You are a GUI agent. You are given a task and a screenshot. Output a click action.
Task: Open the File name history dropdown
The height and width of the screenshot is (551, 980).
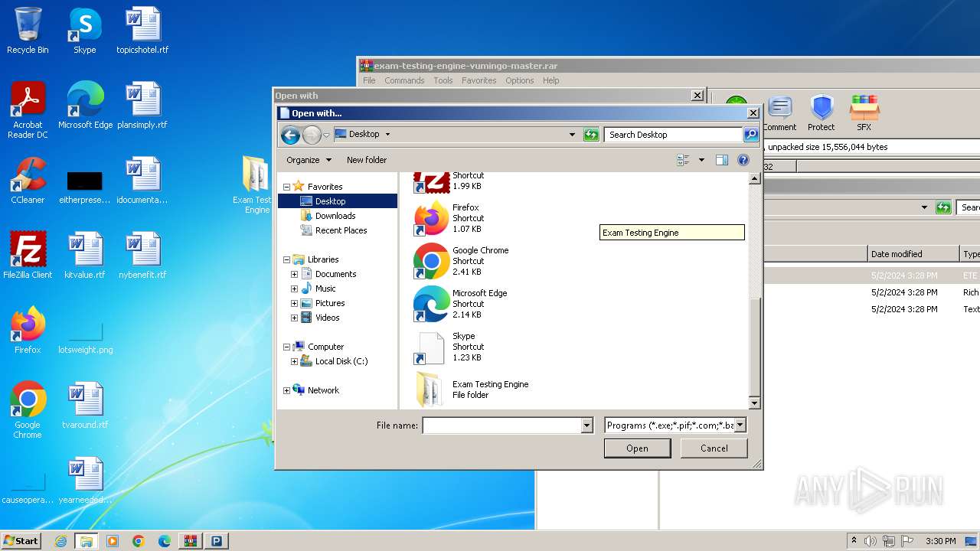(587, 425)
